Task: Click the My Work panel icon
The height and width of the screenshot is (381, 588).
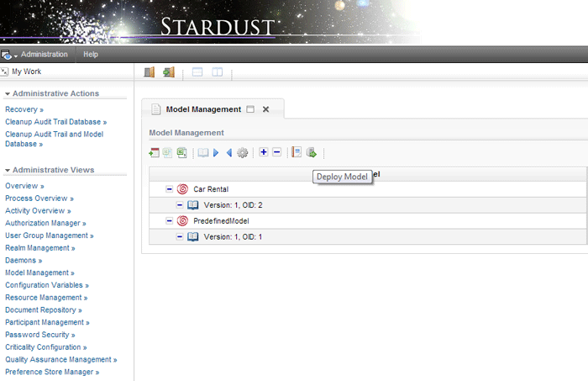Action: (4, 71)
